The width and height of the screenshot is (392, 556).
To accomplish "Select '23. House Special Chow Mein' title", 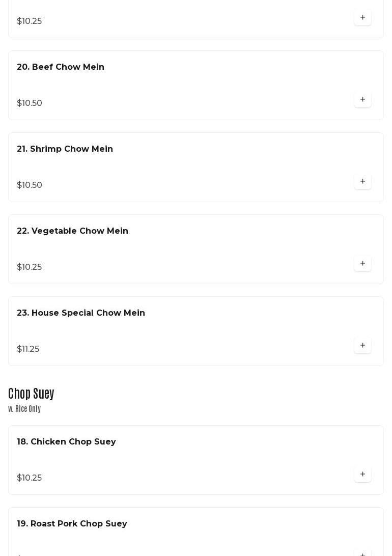I will 81,313.
